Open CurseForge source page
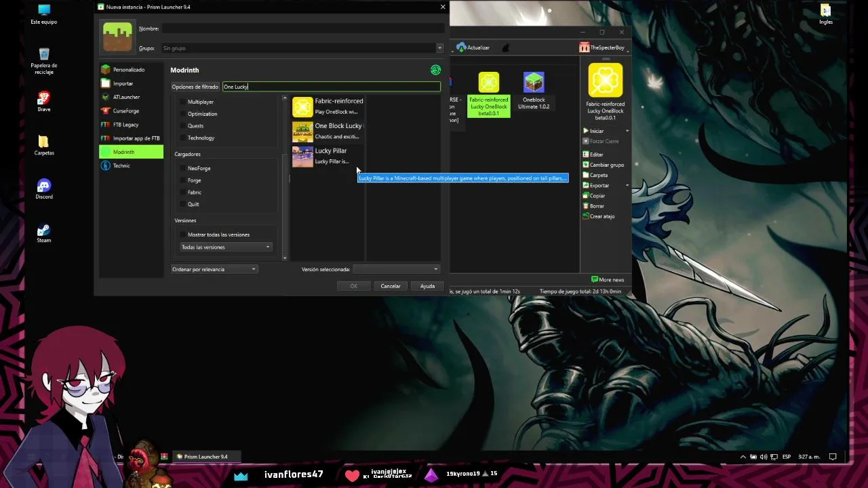Viewport: 868px width, 488px height. (131, 110)
